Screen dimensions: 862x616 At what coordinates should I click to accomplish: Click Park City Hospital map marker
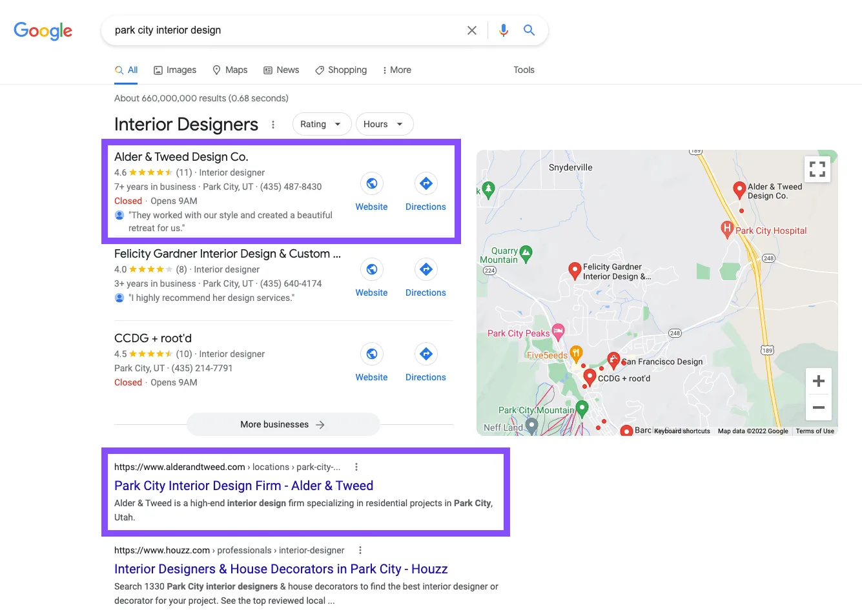[x=727, y=229]
